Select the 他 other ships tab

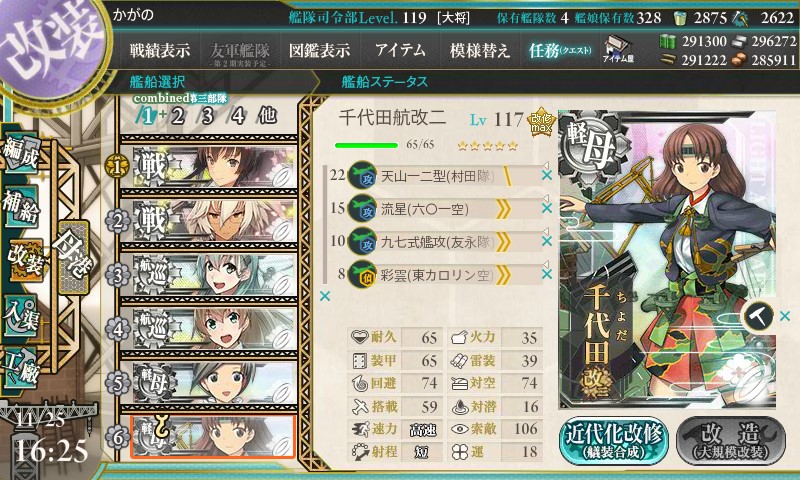coord(267,116)
